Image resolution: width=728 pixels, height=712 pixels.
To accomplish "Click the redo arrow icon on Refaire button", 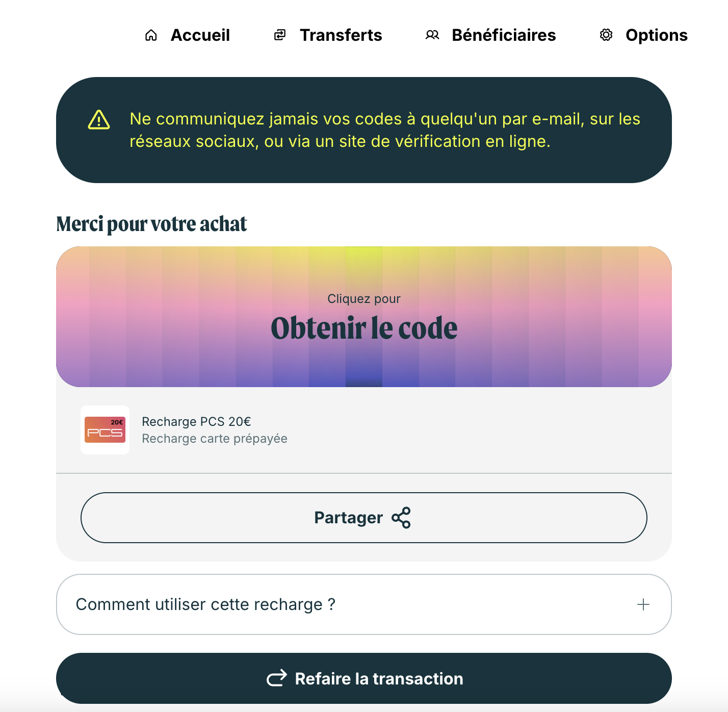I will 277,678.
